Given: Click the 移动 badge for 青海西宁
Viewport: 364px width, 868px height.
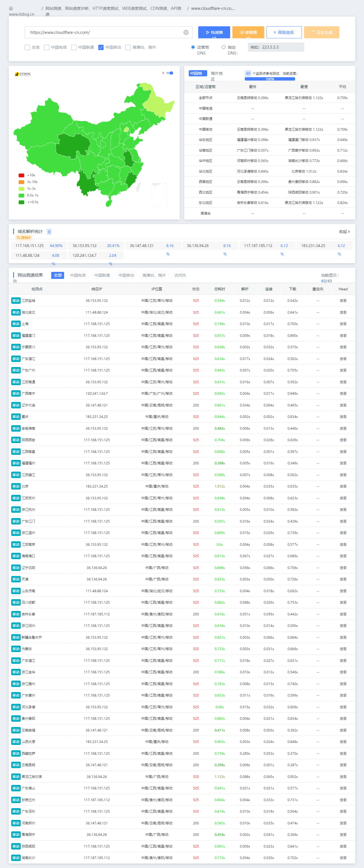Looking at the screenshot, I should [x=16, y=835].
